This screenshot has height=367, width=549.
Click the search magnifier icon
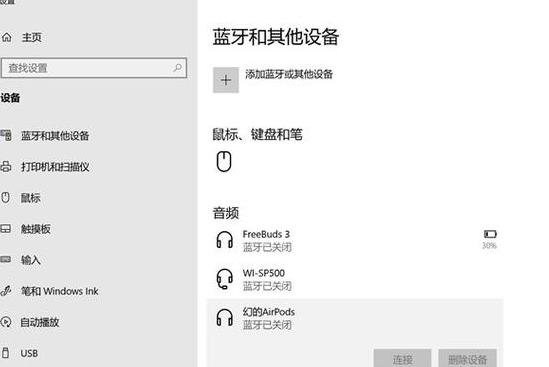pyautogui.click(x=177, y=68)
